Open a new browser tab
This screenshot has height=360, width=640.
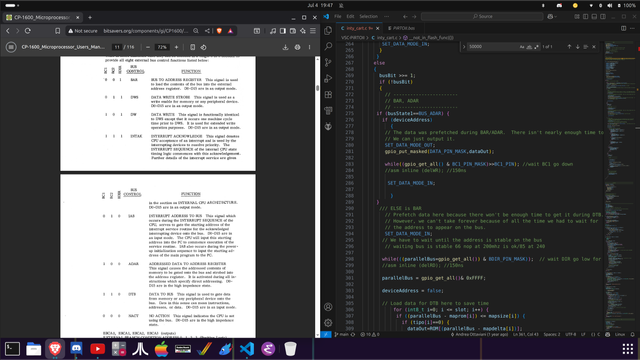pos(90,18)
